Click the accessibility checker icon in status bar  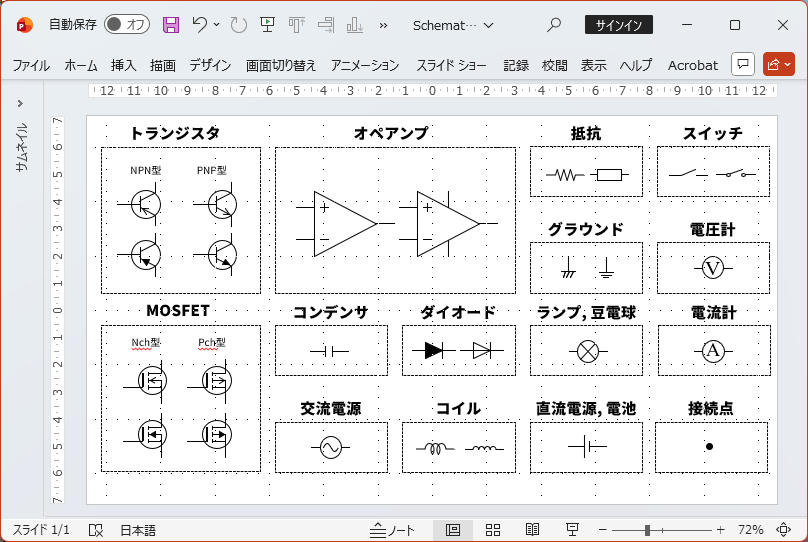coord(96,530)
